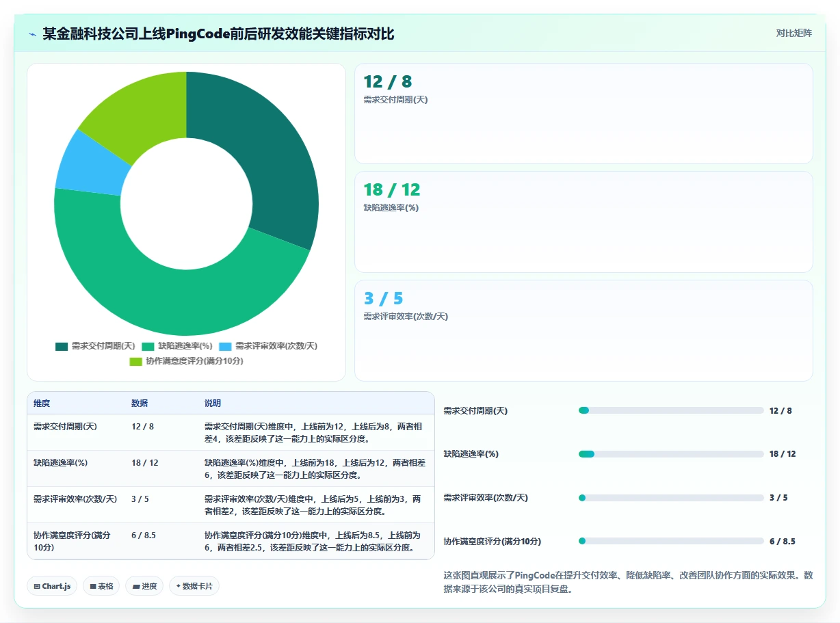Toggle the 需求评审效率(次数/天) legend swatch
840x623 pixels.
tap(225, 346)
